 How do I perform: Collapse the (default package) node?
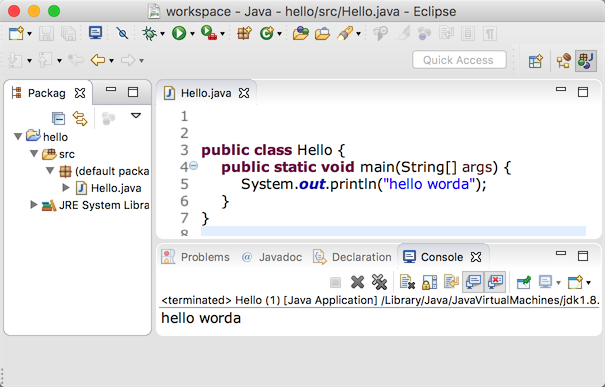[x=50, y=170]
